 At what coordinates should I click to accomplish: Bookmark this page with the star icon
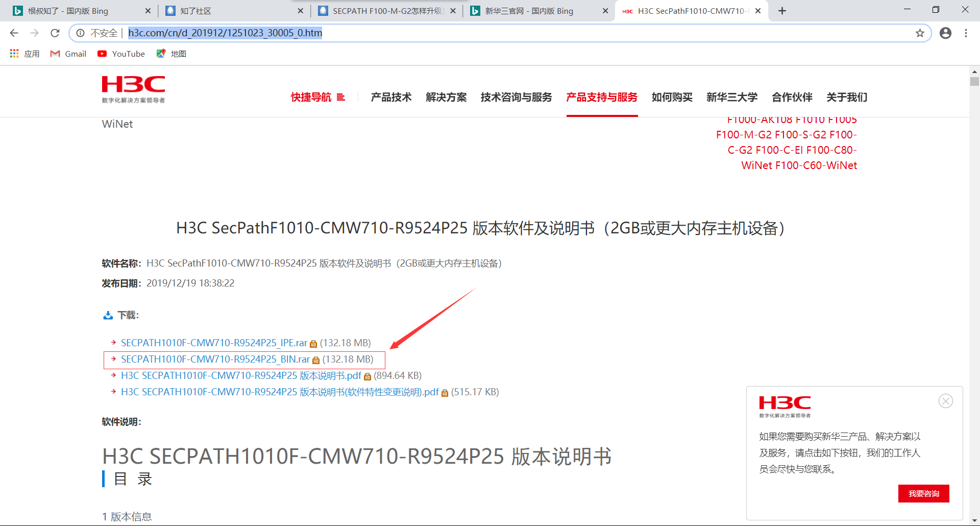click(920, 33)
